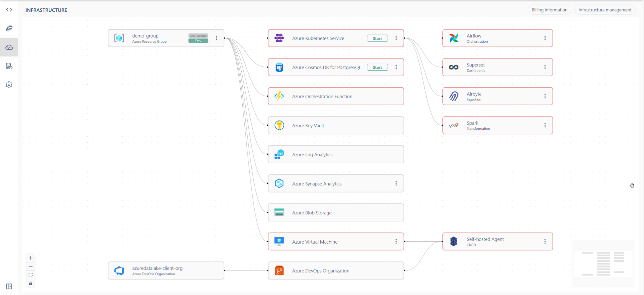The image size is (644, 295).
Task: Click the azuredatalake-client-org DevOps icon
Action: 119,270
